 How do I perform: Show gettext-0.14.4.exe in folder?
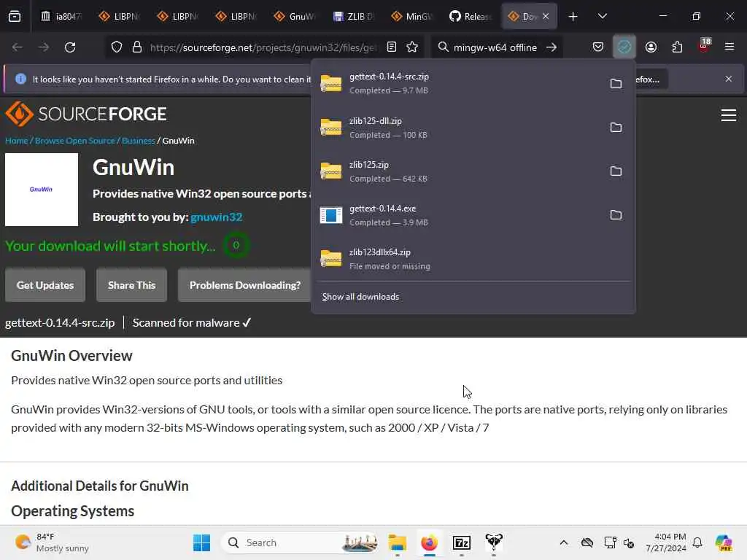[x=616, y=215]
